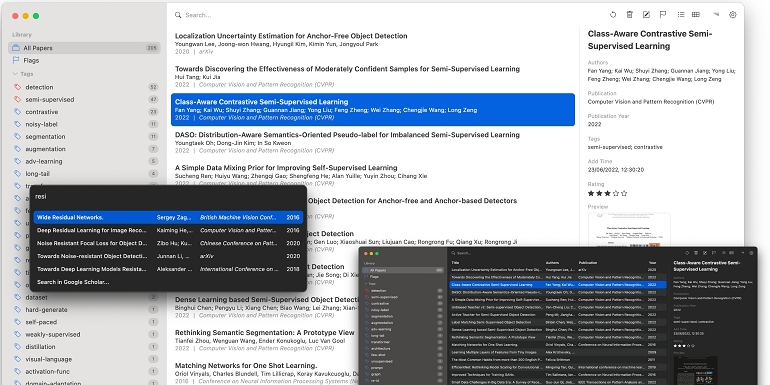Set rating to four stars in the light window
Viewport: 770px width, 385px height.
point(616,193)
